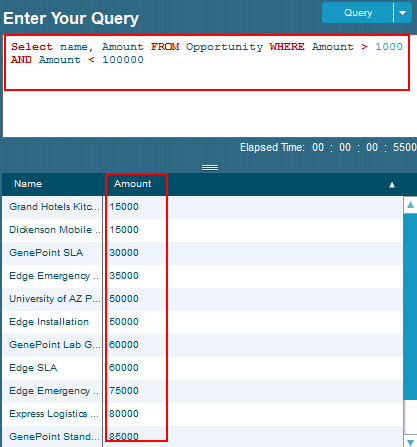The height and width of the screenshot is (447, 417).
Task: Click the 30000 amount cell
Action: [124, 253]
